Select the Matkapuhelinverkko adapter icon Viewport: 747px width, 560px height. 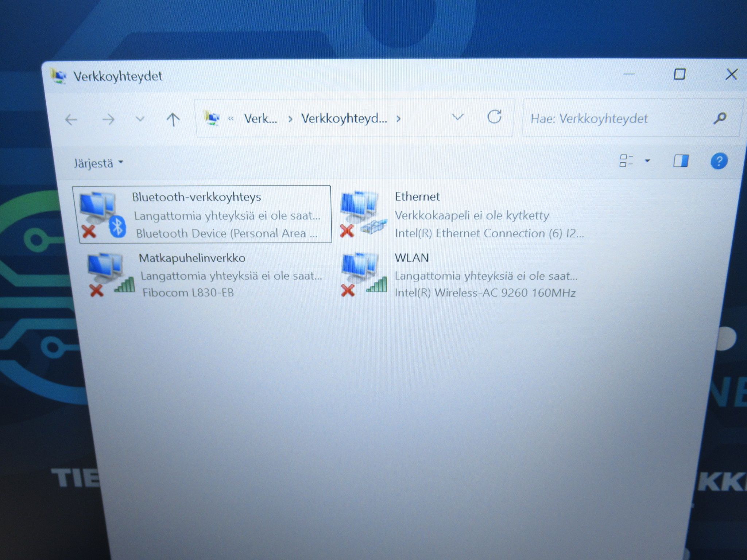[111, 275]
